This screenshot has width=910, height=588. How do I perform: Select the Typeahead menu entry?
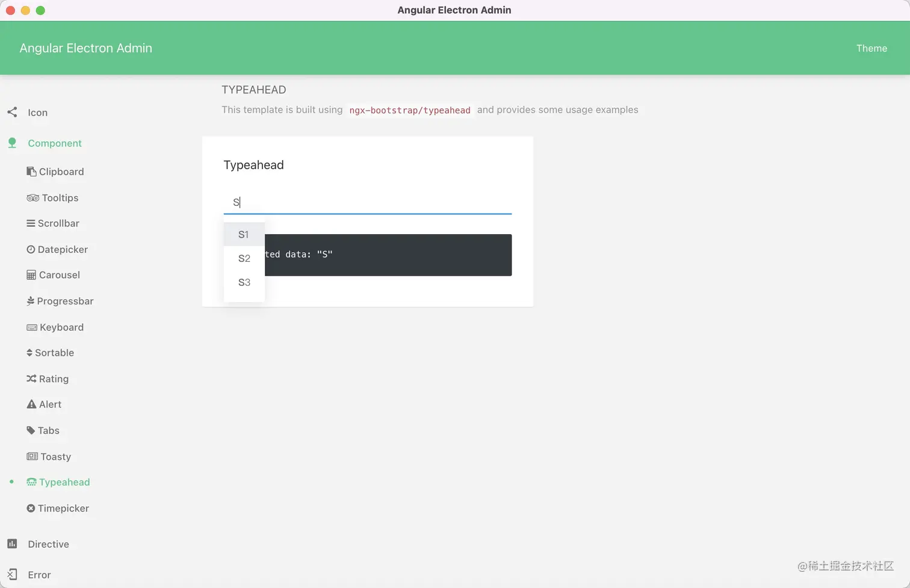coord(64,482)
